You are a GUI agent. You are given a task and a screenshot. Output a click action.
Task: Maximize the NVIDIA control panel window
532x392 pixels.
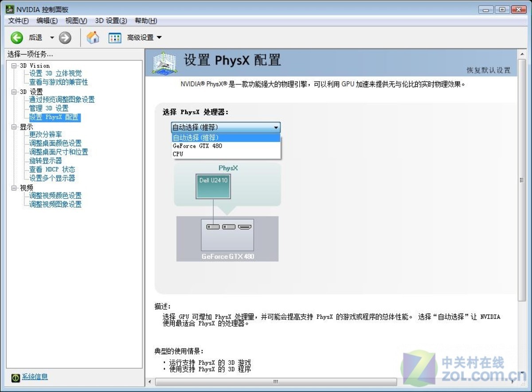tap(502, 9)
